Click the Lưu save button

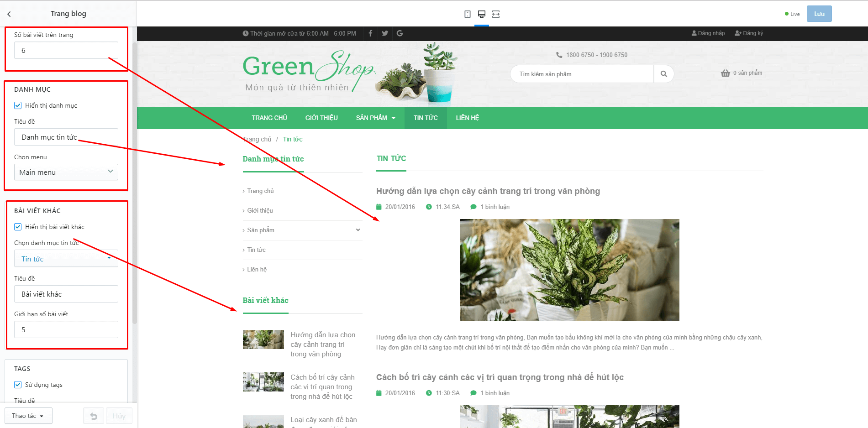[x=819, y=14]
